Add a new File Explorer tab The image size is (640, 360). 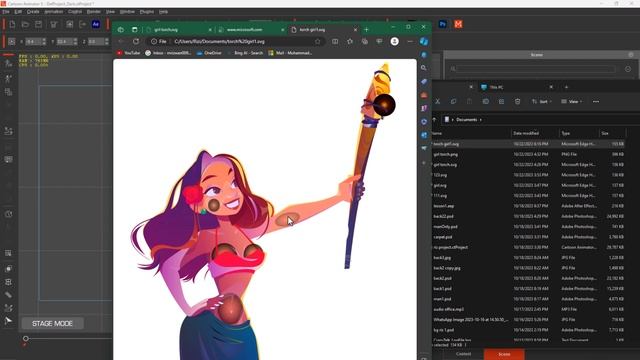(x=566, y=87)
